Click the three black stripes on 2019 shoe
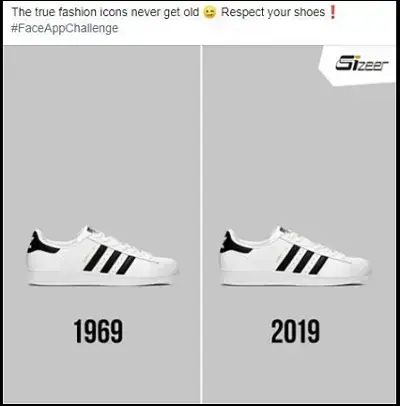 (x=302, y=259)
